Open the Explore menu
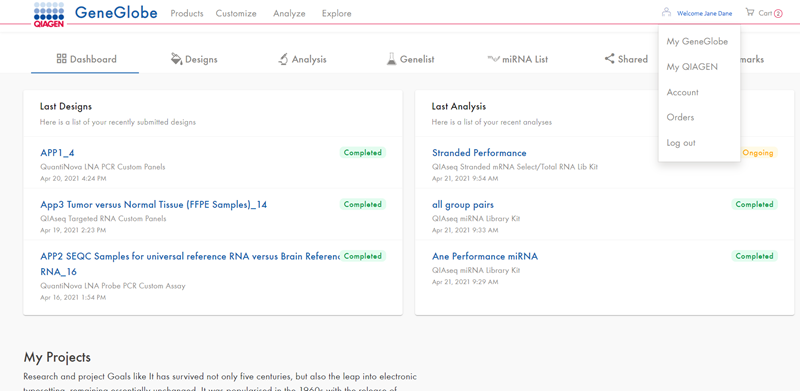800x391 pixels. [337, 14]
